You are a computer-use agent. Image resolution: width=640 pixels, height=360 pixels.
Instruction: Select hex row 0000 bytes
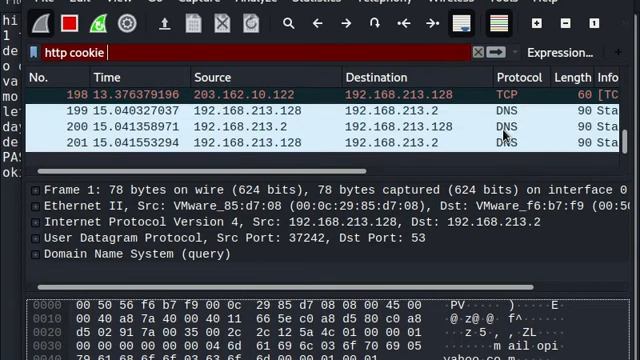(249, 305)
